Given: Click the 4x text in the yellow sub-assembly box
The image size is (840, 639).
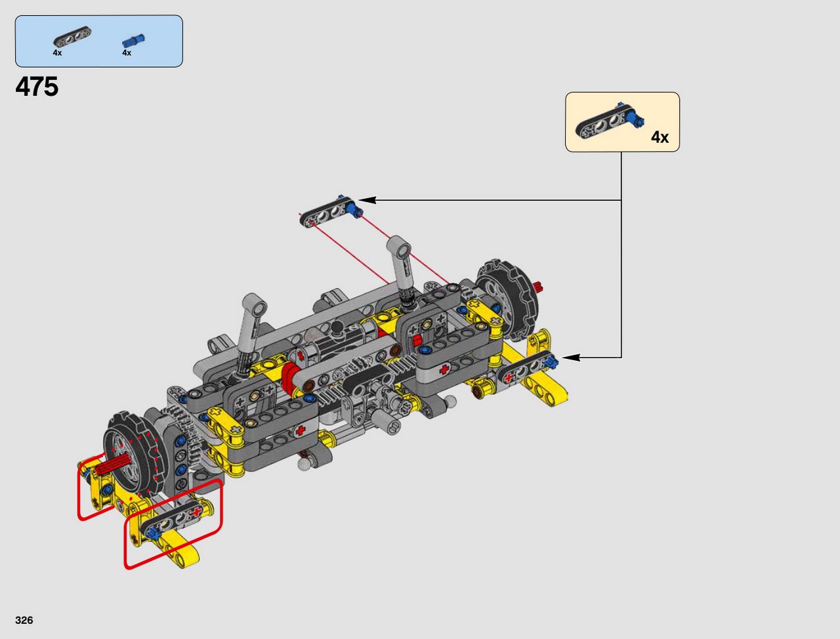Looking at the screenshot, I should 660,137.
